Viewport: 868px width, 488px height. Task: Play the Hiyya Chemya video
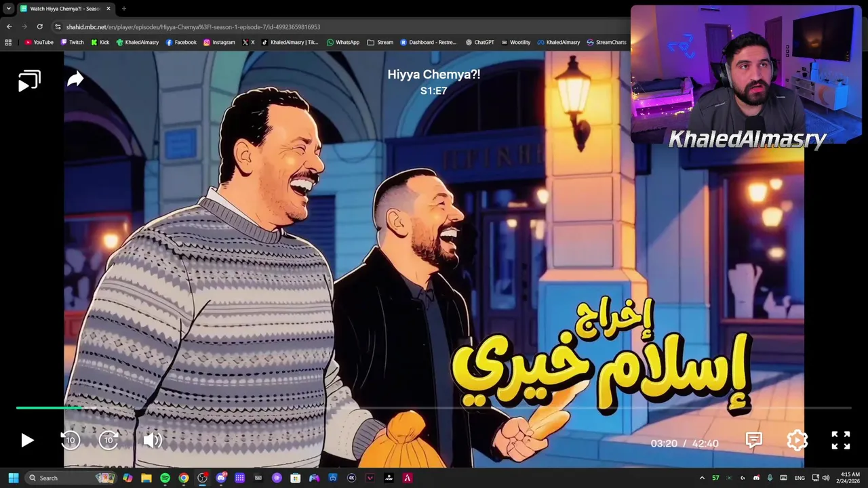coord(27,441)
